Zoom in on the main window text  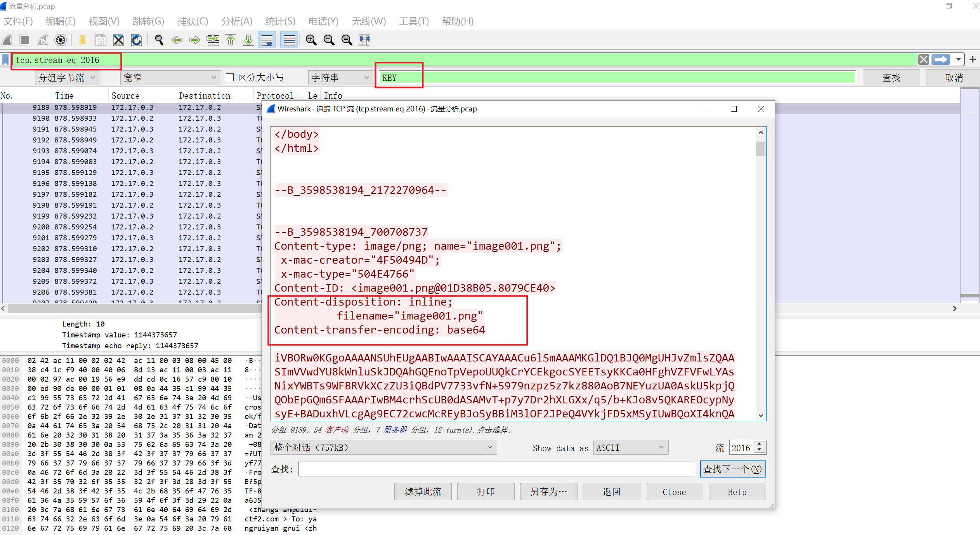311,40
